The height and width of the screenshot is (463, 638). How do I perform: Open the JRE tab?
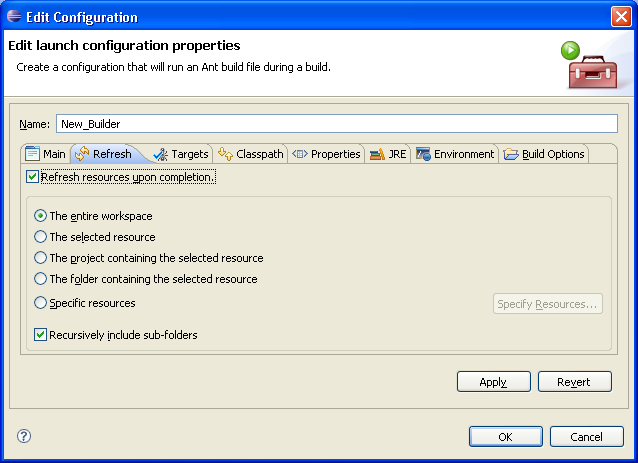[x=388, y=154]
